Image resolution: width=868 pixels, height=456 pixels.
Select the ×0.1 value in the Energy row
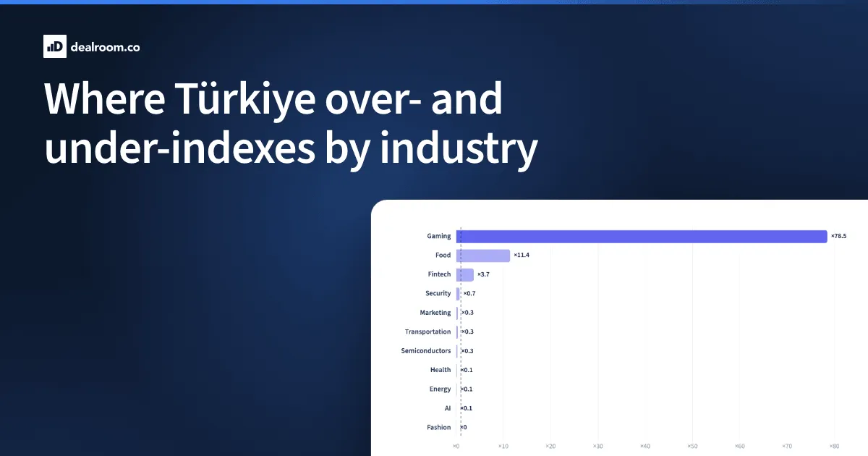point(466,389)
